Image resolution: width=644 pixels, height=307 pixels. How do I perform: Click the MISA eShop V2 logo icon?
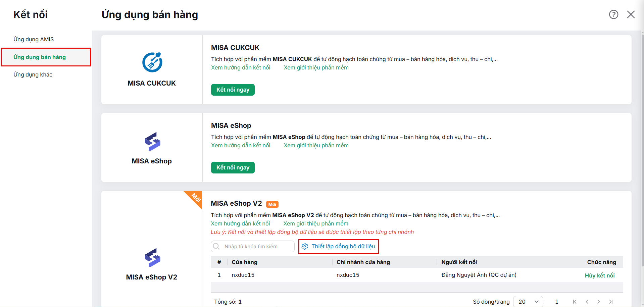[x=152, y=257]
